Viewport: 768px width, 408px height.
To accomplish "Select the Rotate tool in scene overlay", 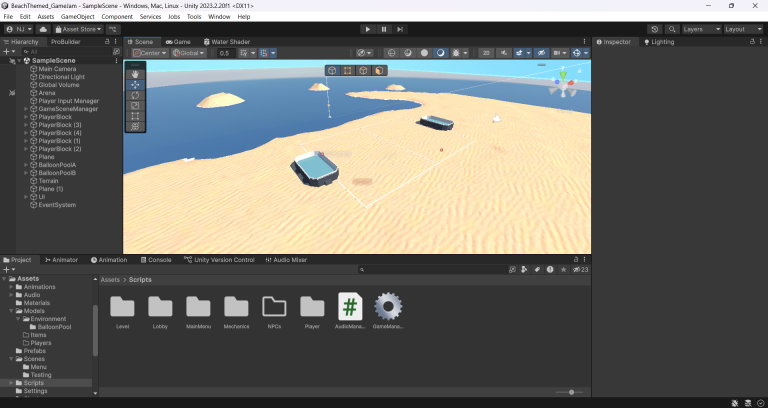I will point(135,95).
